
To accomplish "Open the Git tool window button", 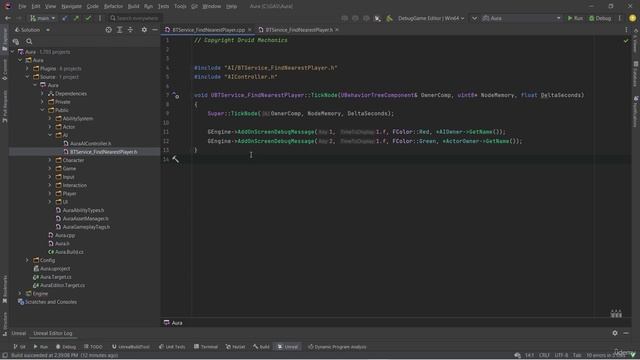I will coord(19,347).
